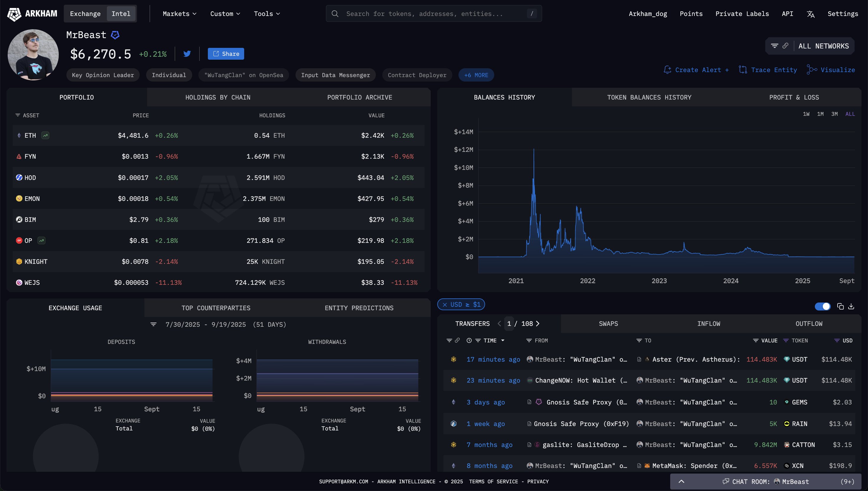Toggle the switch above the transfers table
868x491 pixels.
[822, 306]
